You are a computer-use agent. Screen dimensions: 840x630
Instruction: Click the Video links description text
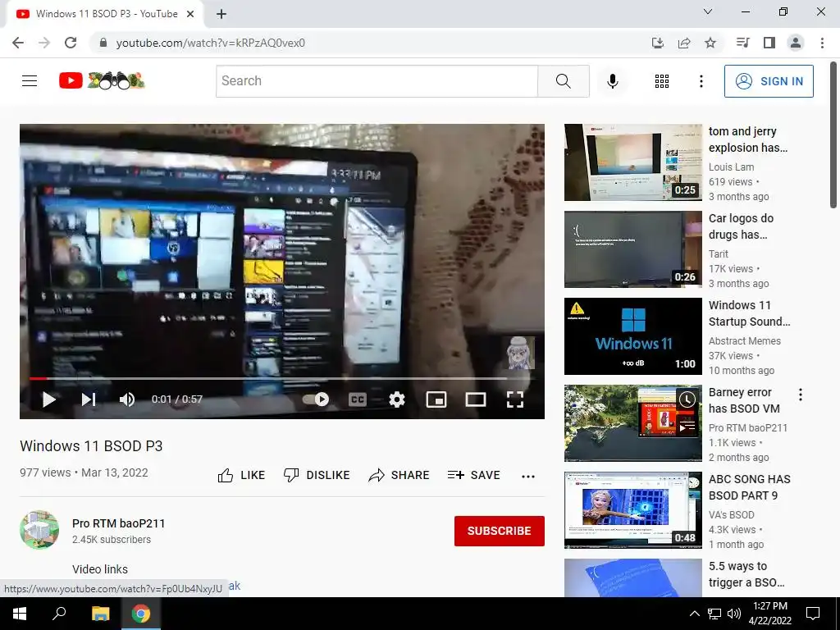click(x=100, y=569)
